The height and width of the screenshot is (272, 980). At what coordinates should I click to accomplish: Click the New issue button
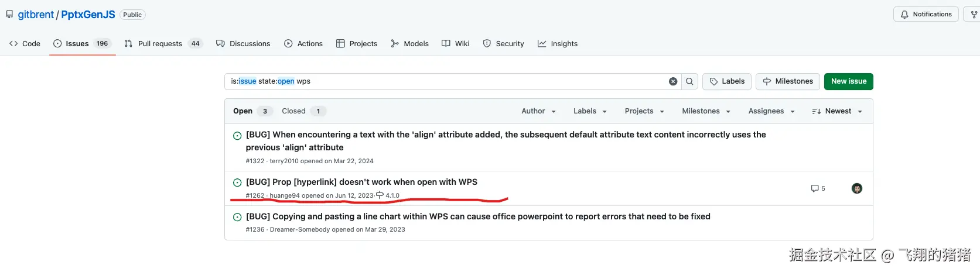848,81
